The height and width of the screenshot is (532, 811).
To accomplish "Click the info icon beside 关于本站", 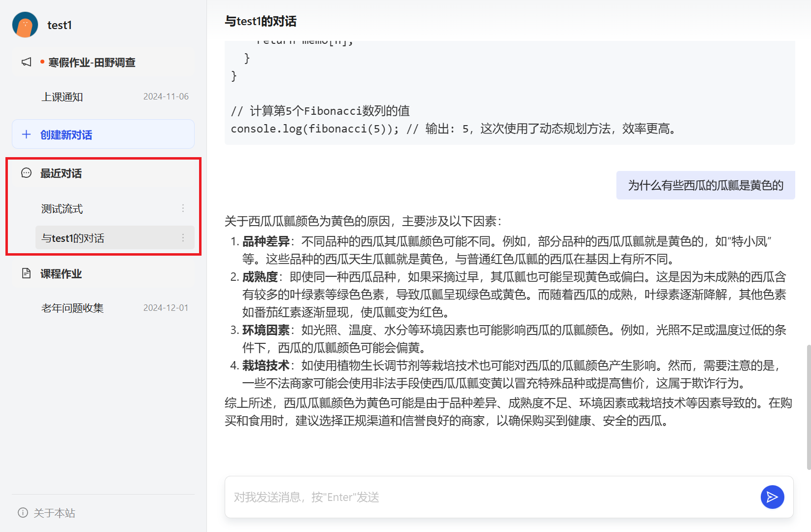I will (x=23, y=513).
